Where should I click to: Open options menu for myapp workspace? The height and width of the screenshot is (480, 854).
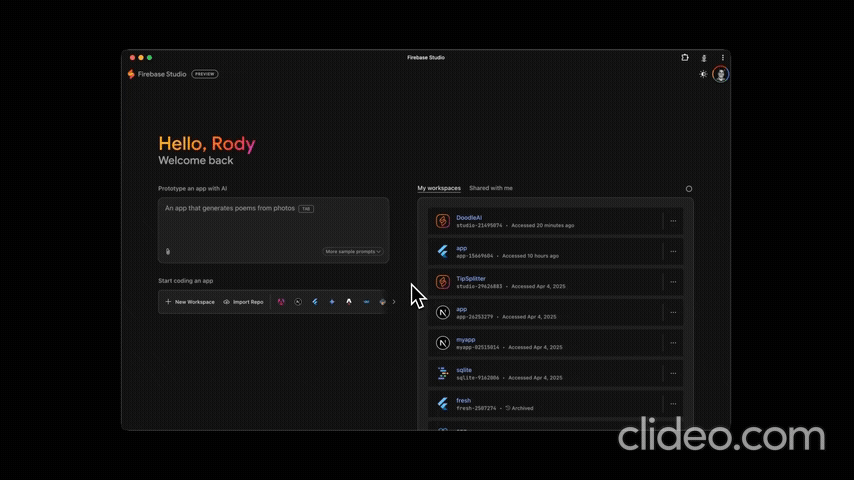coord(673,343)
